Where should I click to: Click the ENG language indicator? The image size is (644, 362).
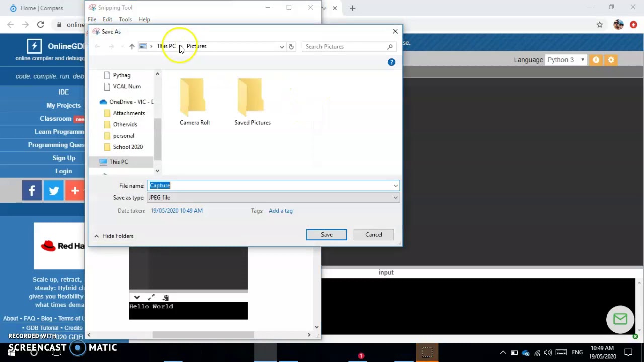click(577, 352)
